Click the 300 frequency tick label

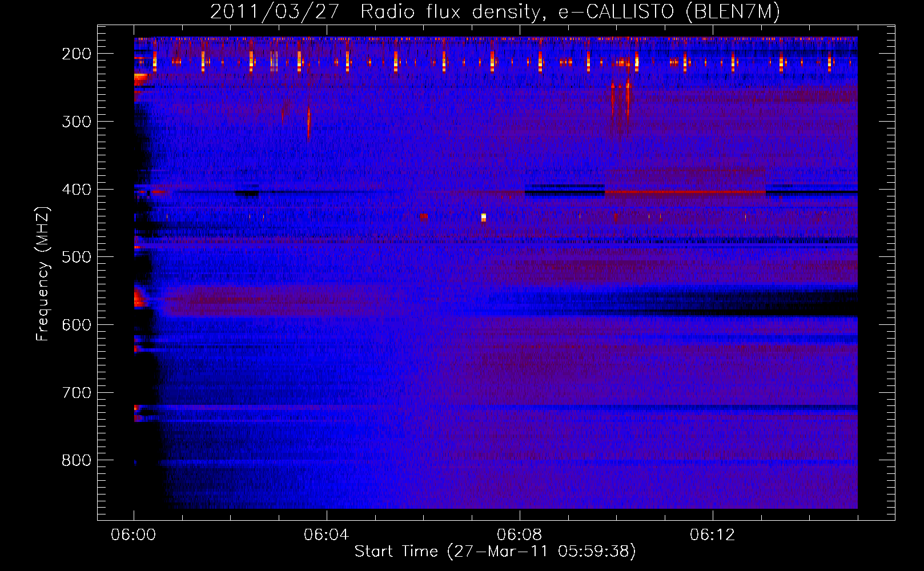click(77, 122)
